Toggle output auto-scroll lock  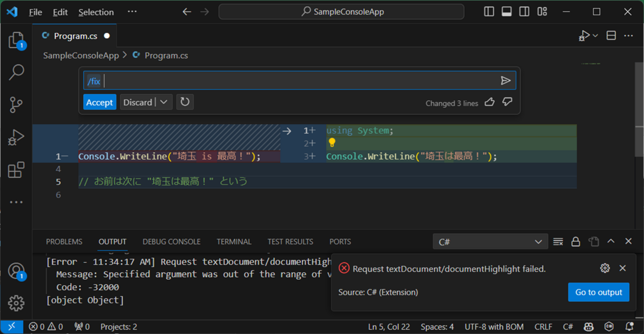coord(575,242)
